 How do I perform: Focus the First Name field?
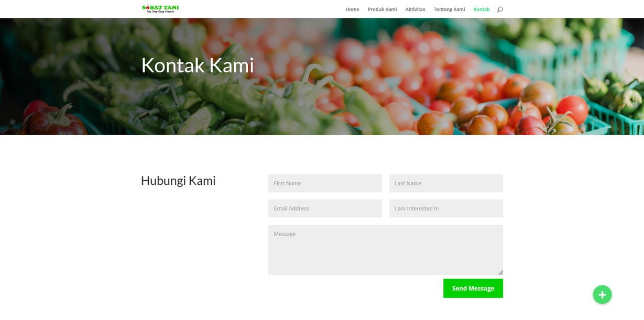(x=325, y=183)
